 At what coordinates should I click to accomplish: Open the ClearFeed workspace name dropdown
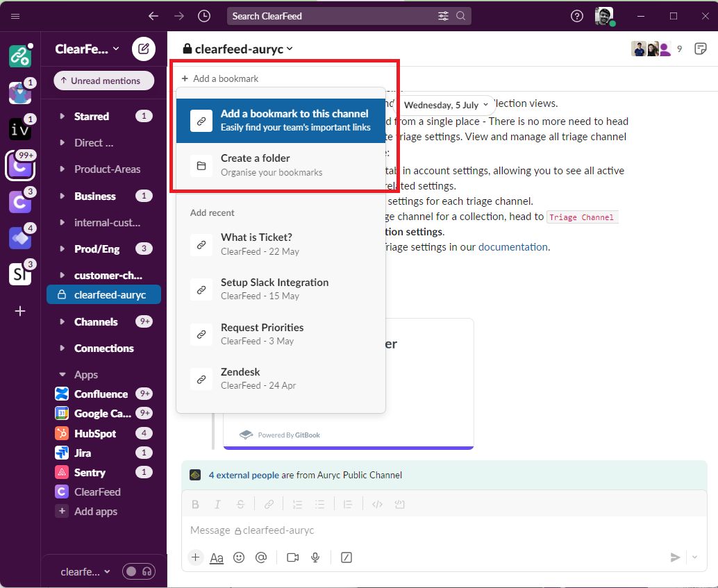(x=87, y=49)
